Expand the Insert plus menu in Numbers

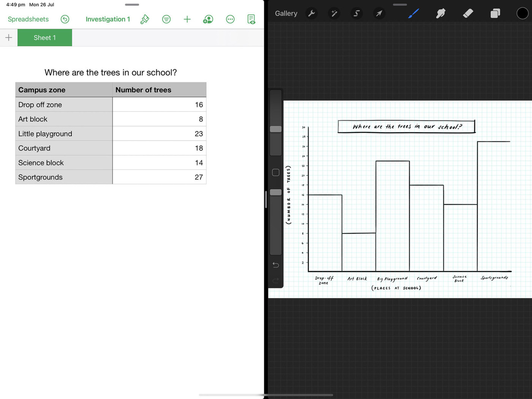(187, 19)
